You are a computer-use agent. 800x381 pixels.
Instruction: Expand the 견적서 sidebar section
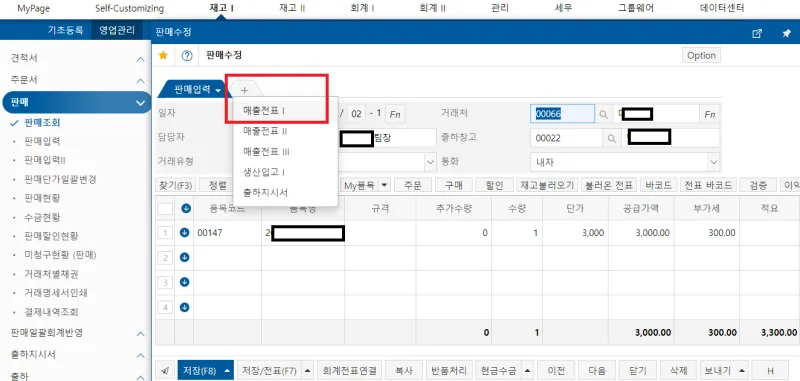click(140, 59)
